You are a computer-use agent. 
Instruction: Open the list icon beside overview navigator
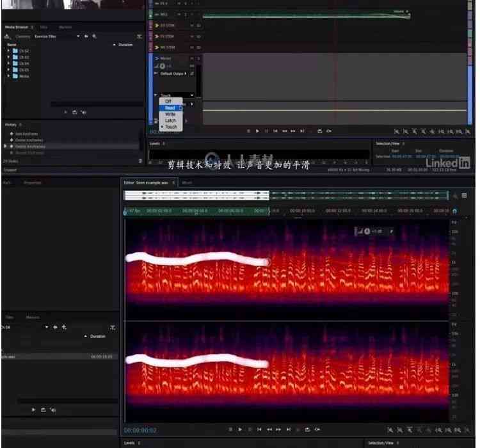[x=465, y=196]
